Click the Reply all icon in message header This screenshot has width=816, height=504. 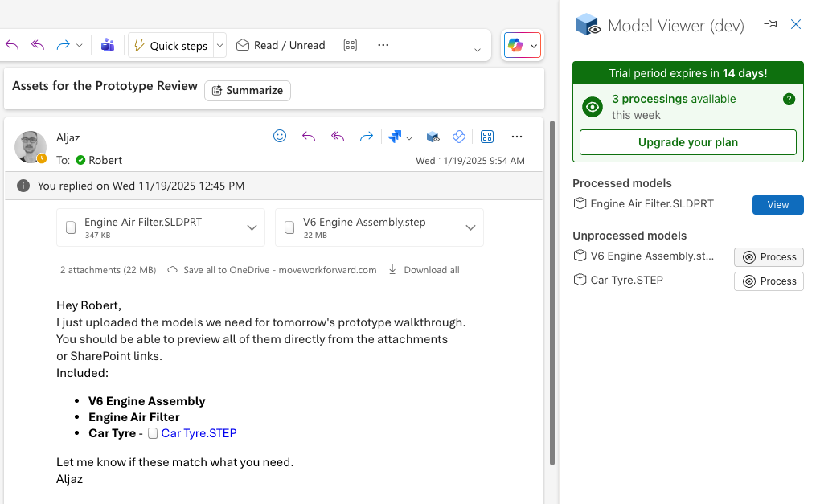(338, 137)
